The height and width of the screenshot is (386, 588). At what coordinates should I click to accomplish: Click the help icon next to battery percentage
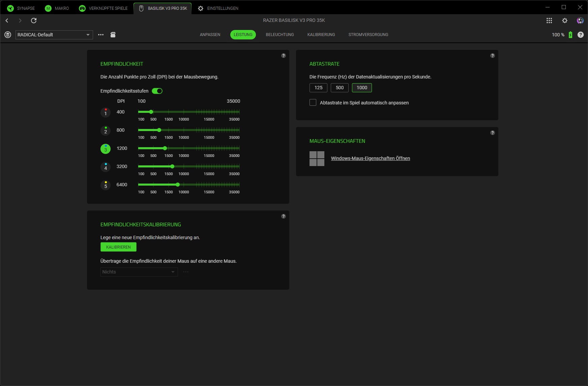click(x=580, y=35)
